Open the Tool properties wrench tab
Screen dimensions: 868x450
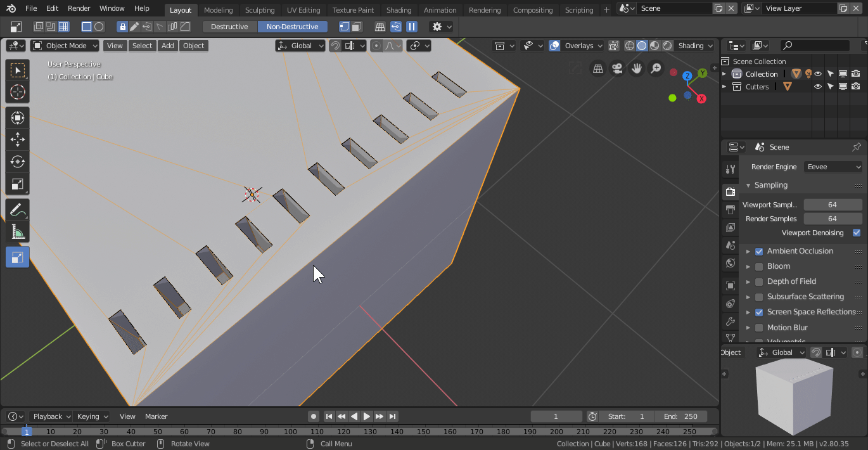click(x=731, y=169)
